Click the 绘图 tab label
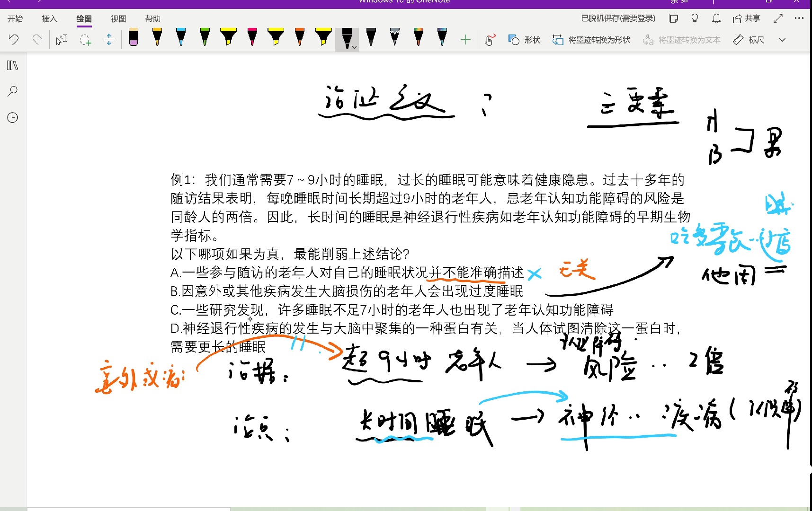 tap(84, 18)
